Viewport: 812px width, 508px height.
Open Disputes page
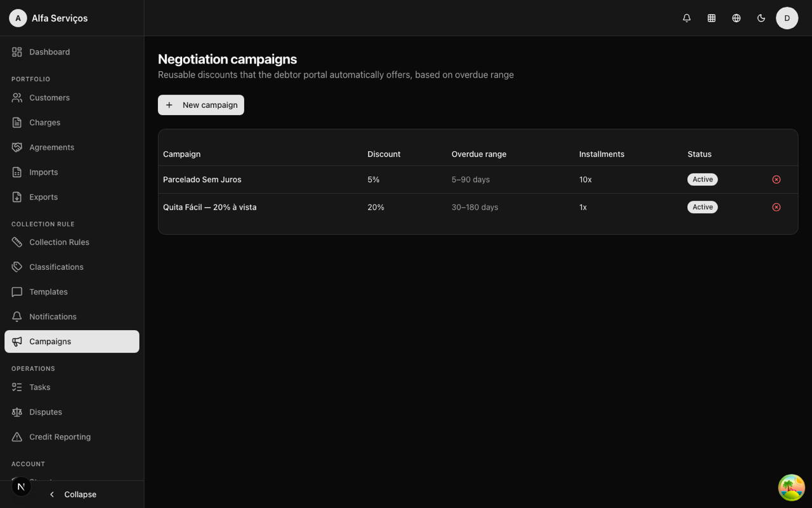click(72, 412)
